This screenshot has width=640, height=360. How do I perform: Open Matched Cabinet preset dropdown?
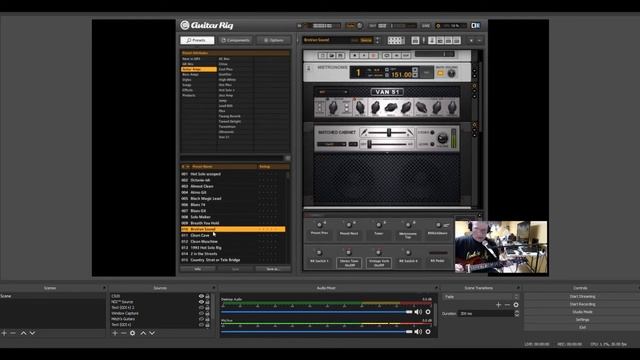coord(331,144)
